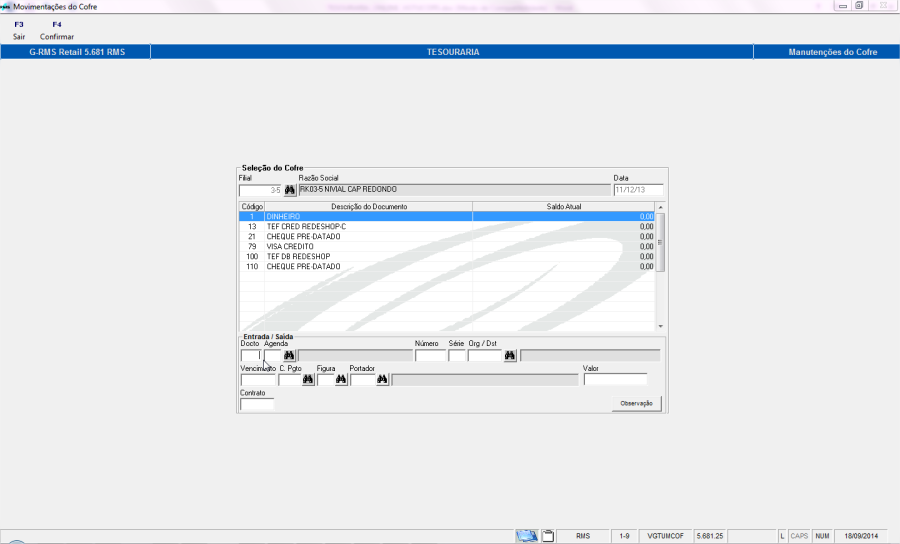
Task: Click the RMS status bar entry
Action: pyautogui.click(x=583, y=536)
